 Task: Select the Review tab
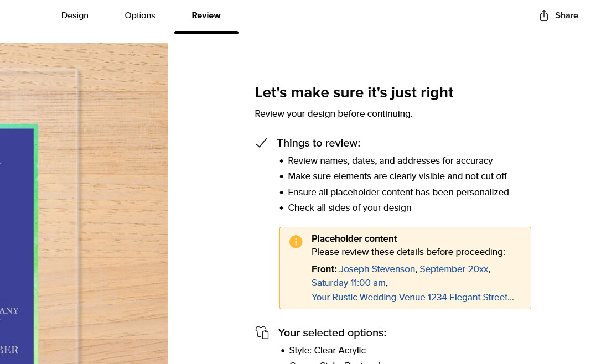click(x=206, y=15)
